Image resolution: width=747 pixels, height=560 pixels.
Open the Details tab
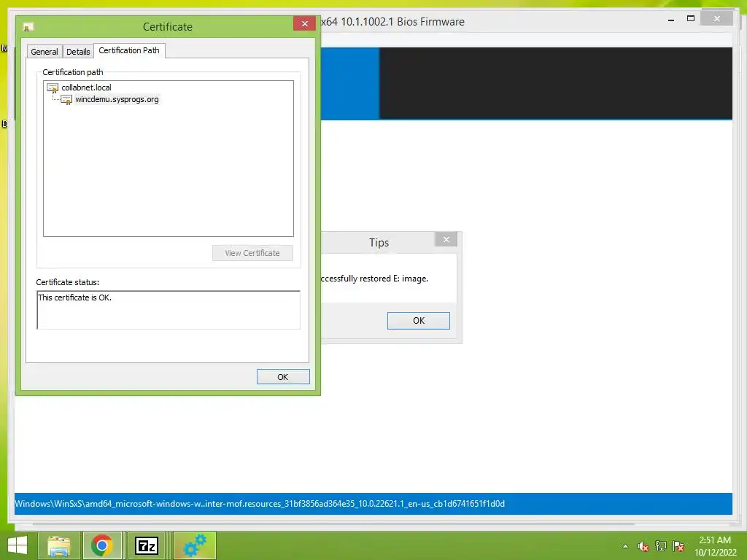78,52
